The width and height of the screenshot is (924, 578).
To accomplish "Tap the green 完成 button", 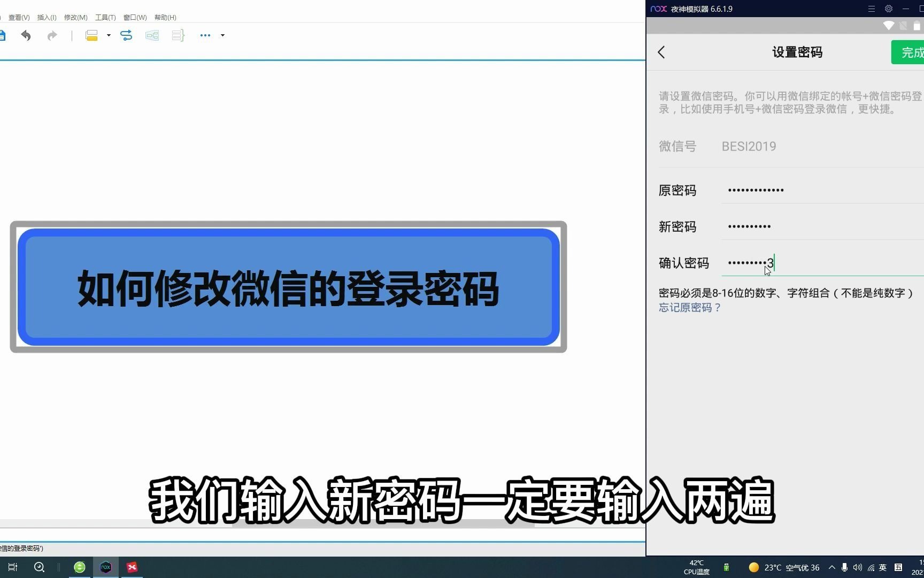I will pyautogui.click(x=908, y=52).
